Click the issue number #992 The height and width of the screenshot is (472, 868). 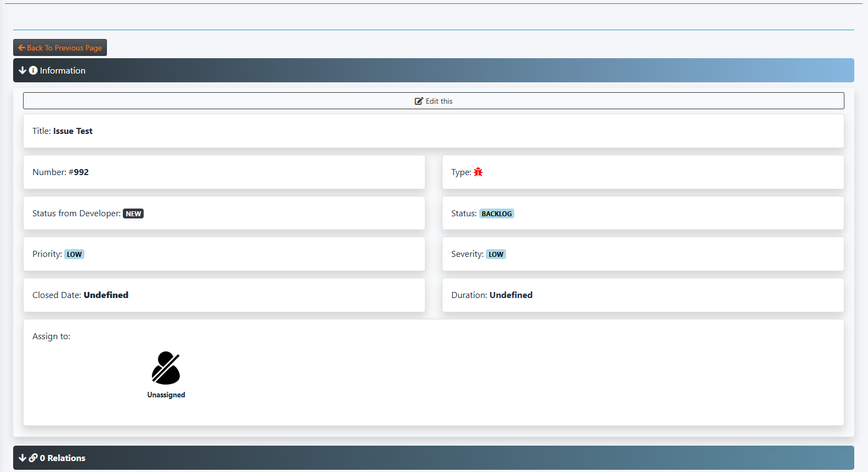[78, 172]
